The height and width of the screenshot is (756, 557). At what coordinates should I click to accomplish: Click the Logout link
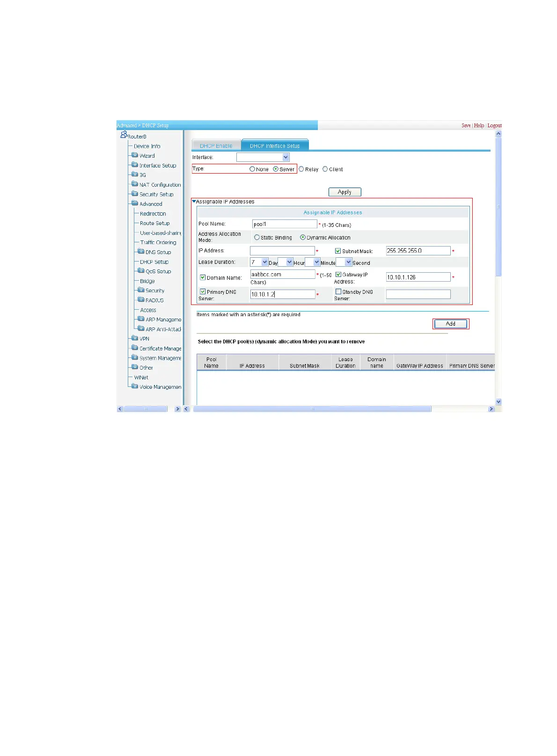[x=494, y=125]
